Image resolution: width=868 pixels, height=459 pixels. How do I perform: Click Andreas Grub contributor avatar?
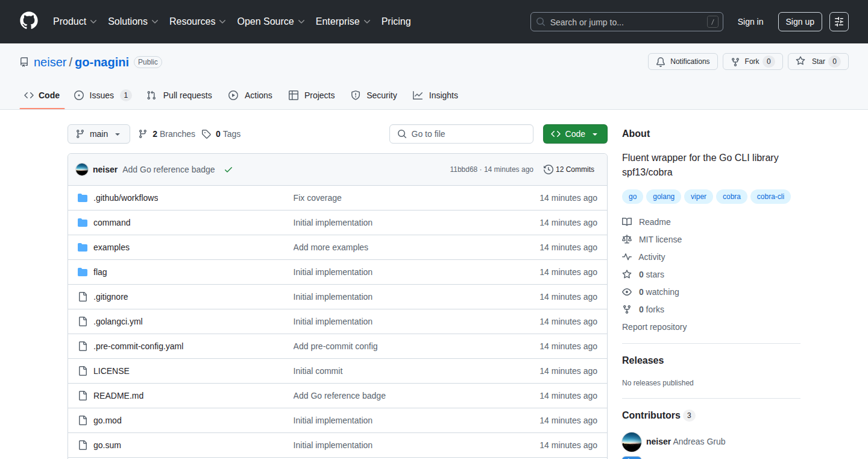(632, 442)
